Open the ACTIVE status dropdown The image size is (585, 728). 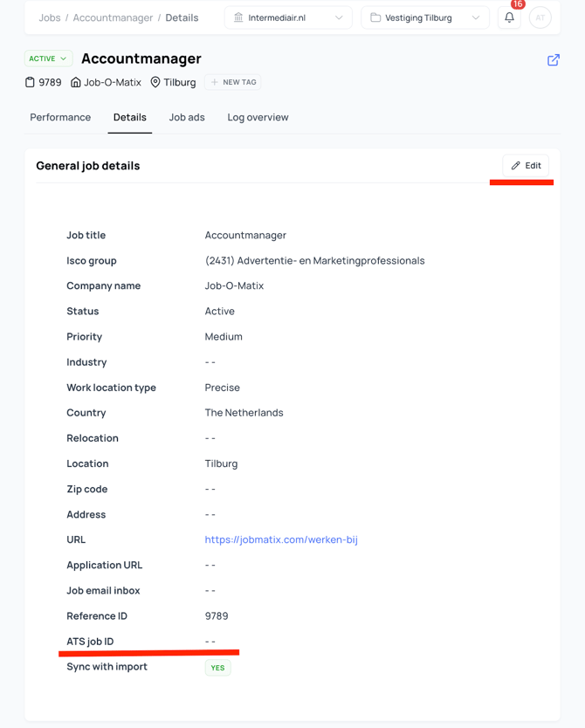click(48, 58)
